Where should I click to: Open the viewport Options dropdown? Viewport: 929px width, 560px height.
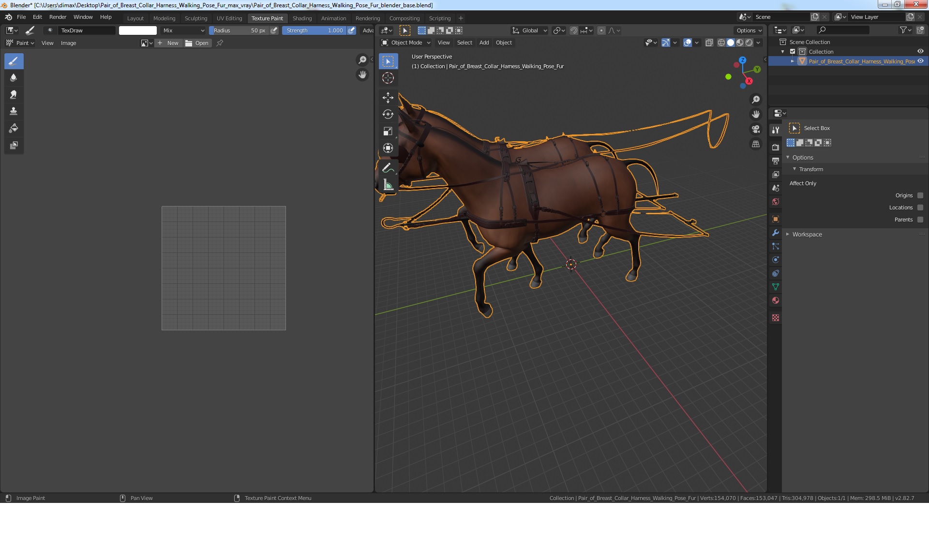coord(749,30)
